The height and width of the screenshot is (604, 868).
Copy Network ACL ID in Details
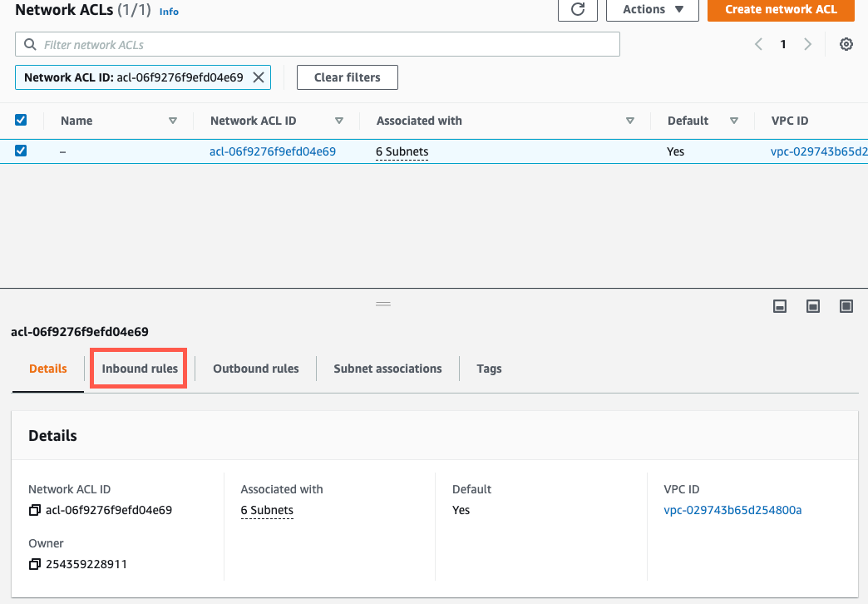(x=34, y=510)
